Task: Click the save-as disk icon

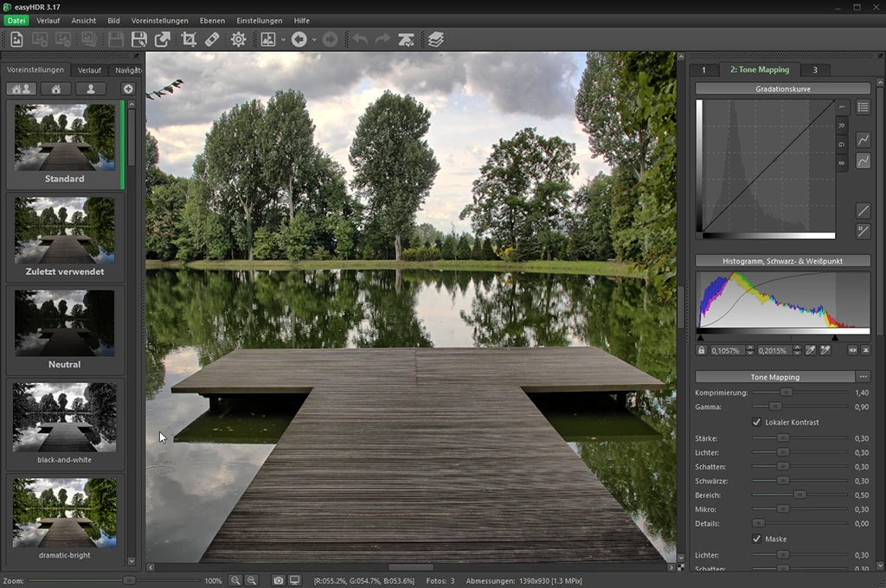Action: [x=138, y=39]
